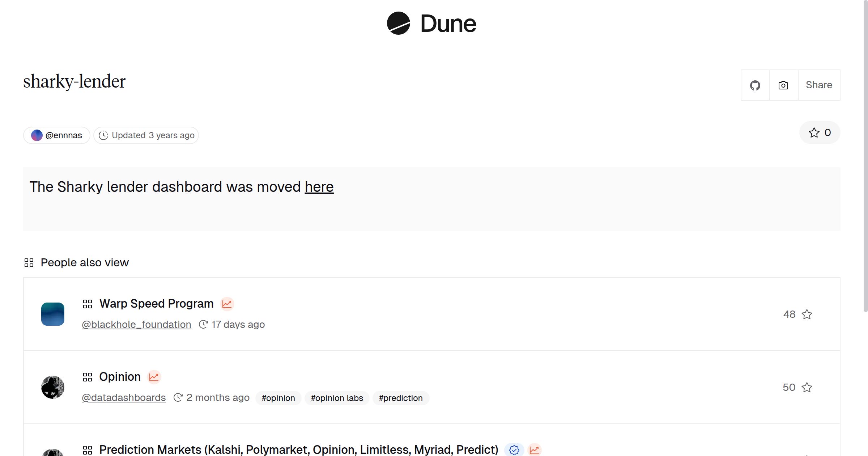Star the Warp Speed Program dashboard
Screen dimensions: 868x456
(x=807, y=314)
